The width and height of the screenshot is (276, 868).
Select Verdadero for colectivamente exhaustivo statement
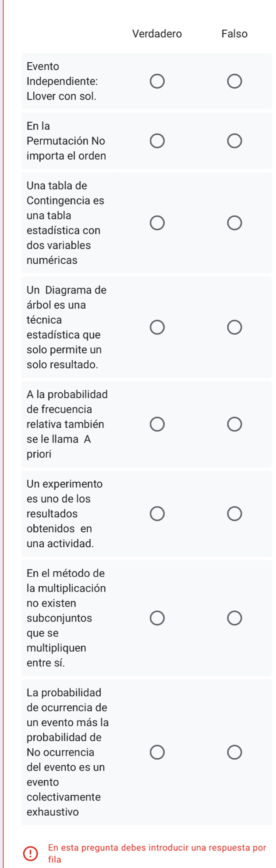157,753
